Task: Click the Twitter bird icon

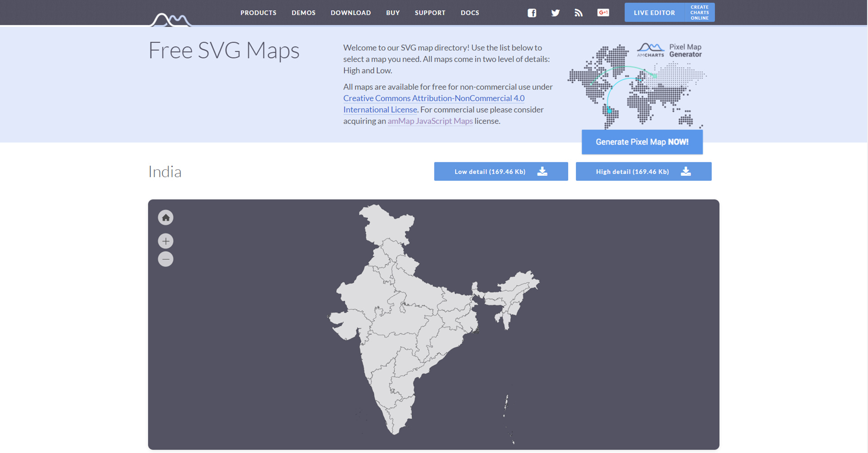Action: click(555, 13)
